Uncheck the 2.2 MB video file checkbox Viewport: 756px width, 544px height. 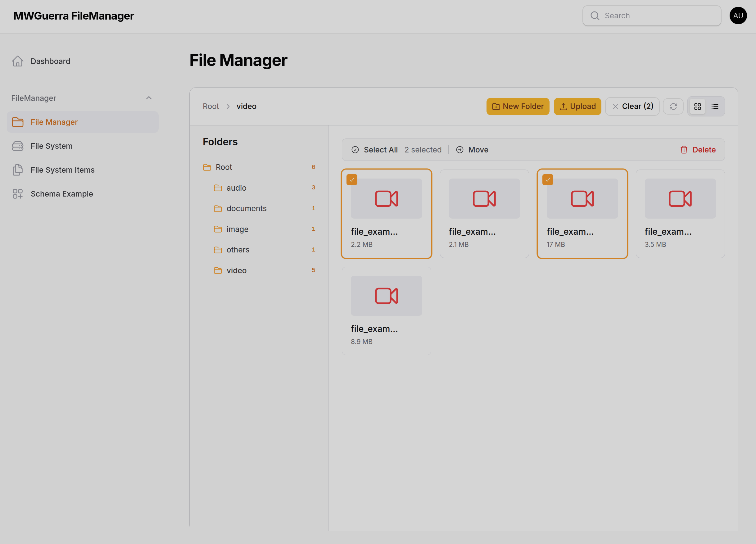click(352, 180)
